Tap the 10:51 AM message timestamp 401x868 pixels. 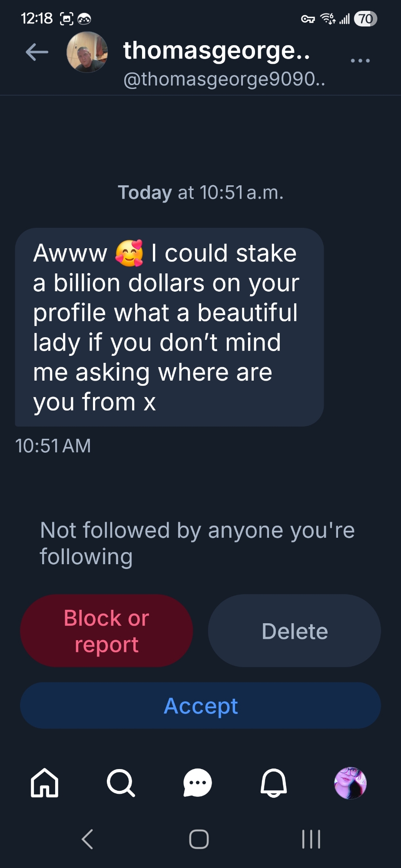pyautogui.click(x=53, y=446)
